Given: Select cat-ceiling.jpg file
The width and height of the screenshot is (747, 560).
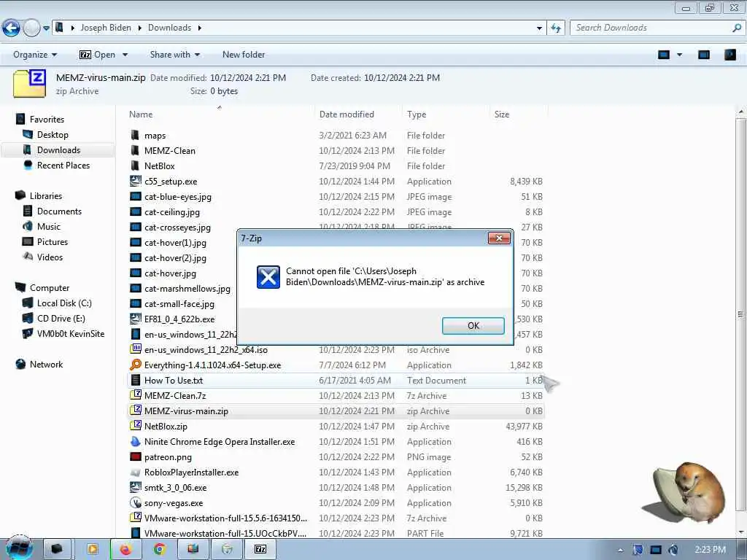Looking at the screenshot, I should pyautogui.click(x=172, y=212).
